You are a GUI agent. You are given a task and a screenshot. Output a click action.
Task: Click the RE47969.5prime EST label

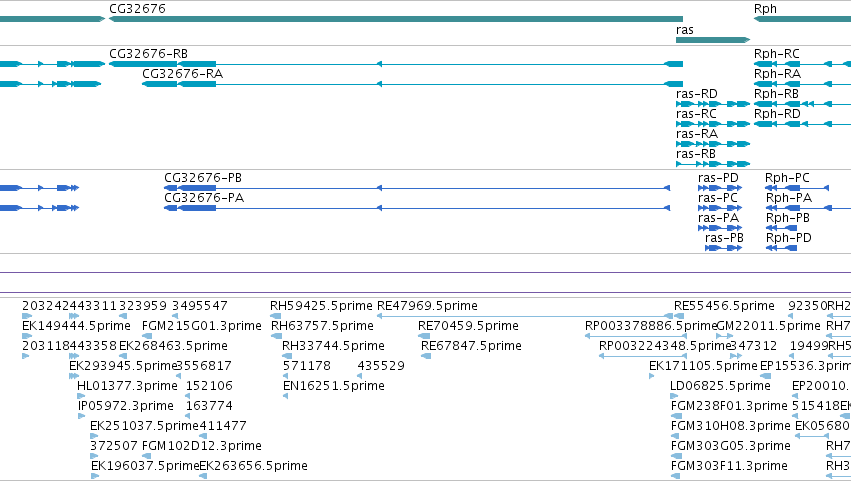(x=427, y=306)
